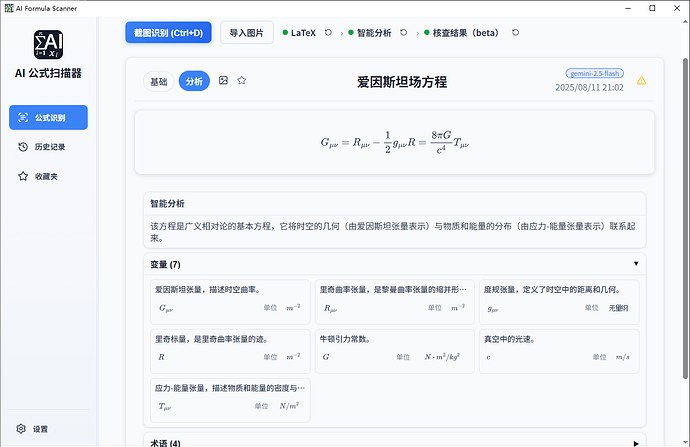The image size is (690, 447).
Task: Switch to the 分析 tab
Action: (194, 81)
